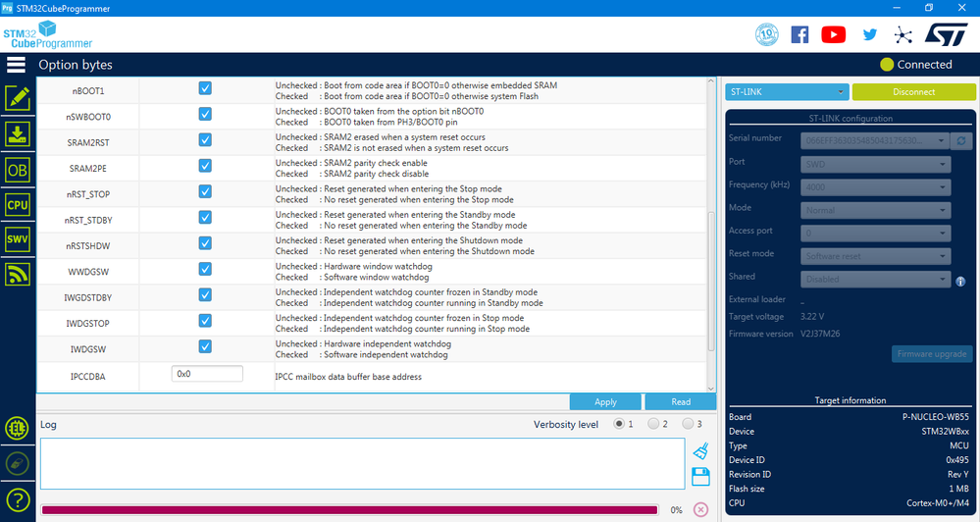Select verbosity level 1
Screen dimensions: 980x522
pyautogui.click(x=619, y=424)
